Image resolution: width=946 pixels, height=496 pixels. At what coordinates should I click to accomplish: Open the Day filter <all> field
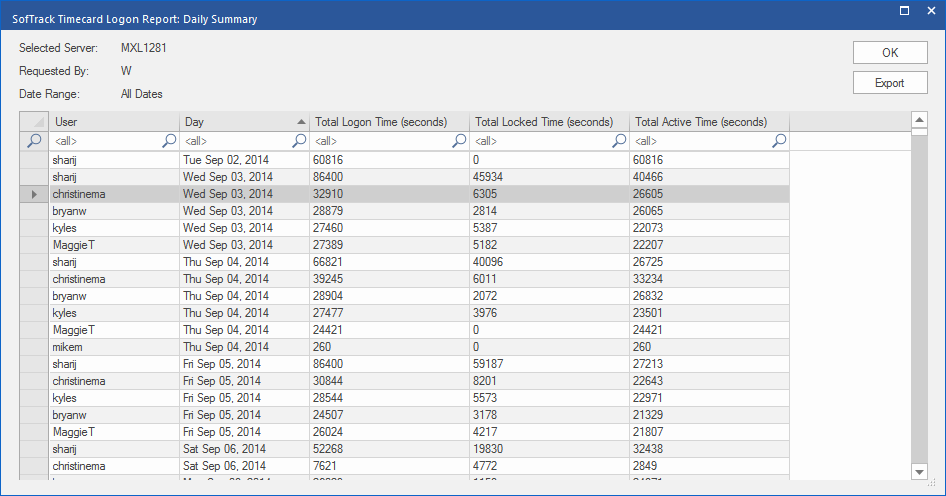[x=235, y=142]
